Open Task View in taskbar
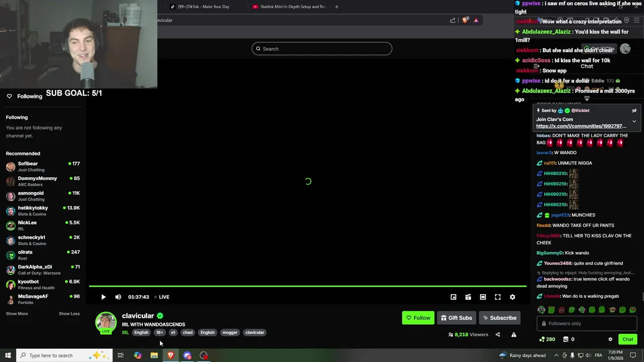Image resolution: width=644 pixels, height=362 pixels. coord(121,355)
